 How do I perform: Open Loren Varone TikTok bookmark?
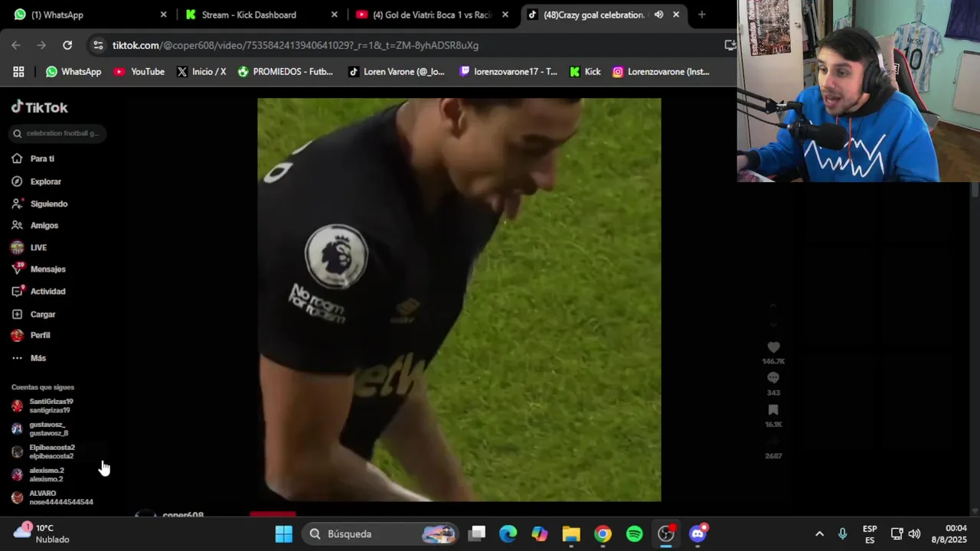[x=397, y=71]
